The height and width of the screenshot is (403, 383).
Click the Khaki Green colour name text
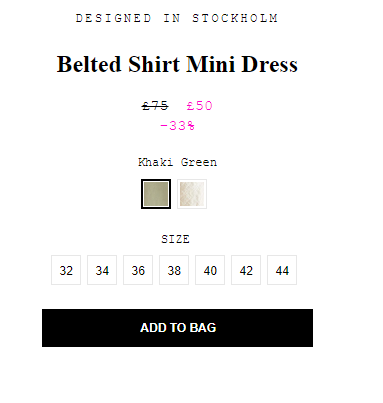[177, 162]
